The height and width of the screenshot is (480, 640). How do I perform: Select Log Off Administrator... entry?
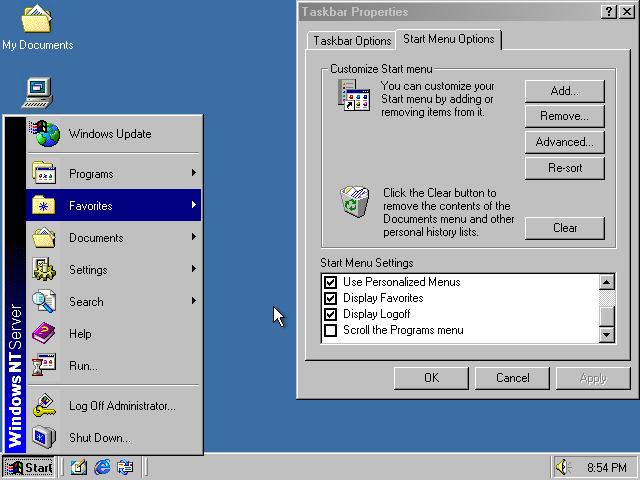pyautogui.click(x=114, y=405)
